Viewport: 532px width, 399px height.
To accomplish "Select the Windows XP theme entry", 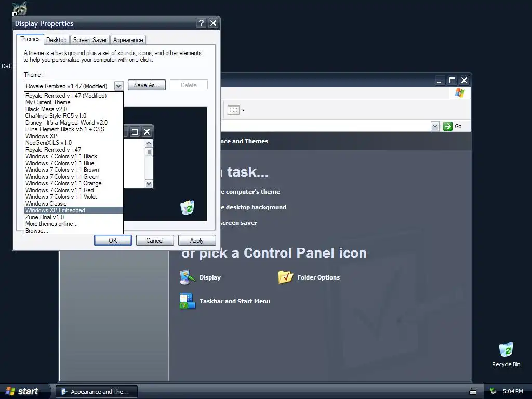I will click(x=74, y=136).
